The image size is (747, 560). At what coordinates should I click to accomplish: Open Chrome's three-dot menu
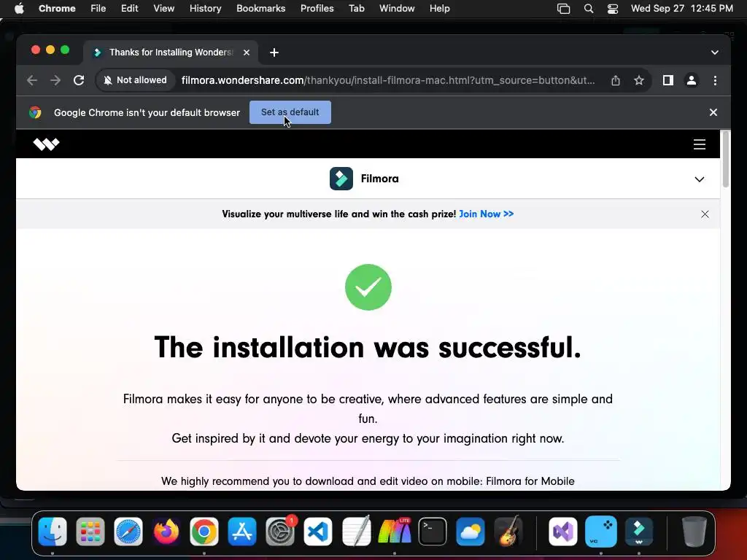click(715, 80)
